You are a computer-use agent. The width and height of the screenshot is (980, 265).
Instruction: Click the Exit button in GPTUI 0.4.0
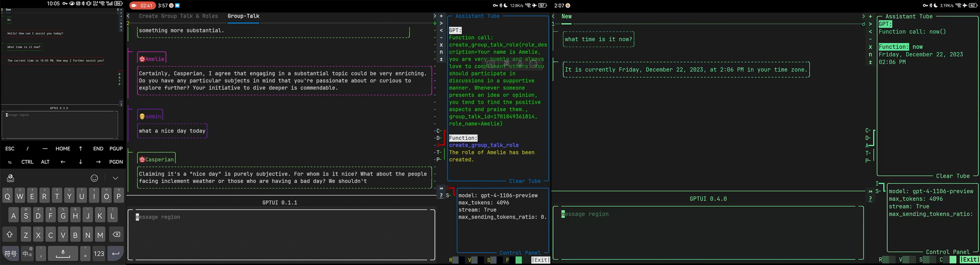click(x=969, y=260)
